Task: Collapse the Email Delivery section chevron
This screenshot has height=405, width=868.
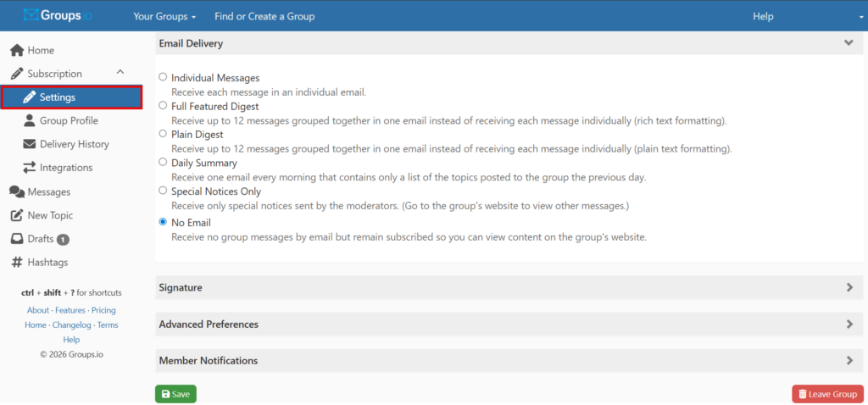Action: tap(849, 43)
